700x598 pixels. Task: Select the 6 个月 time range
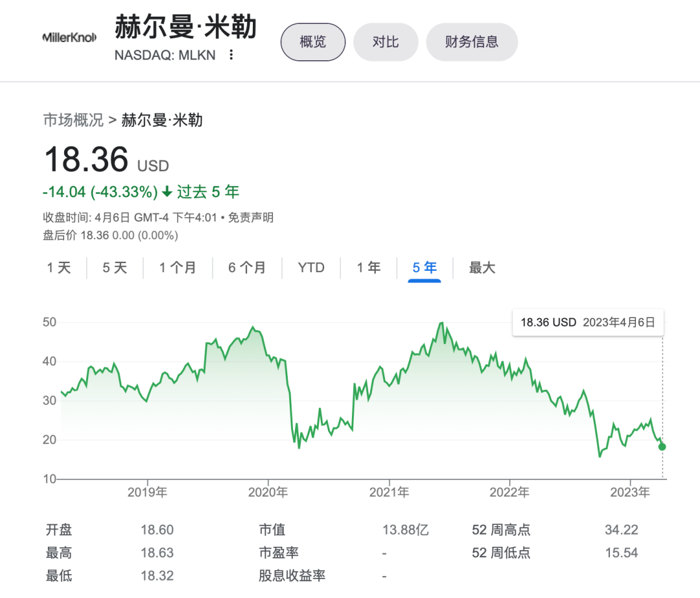(247, 268)
